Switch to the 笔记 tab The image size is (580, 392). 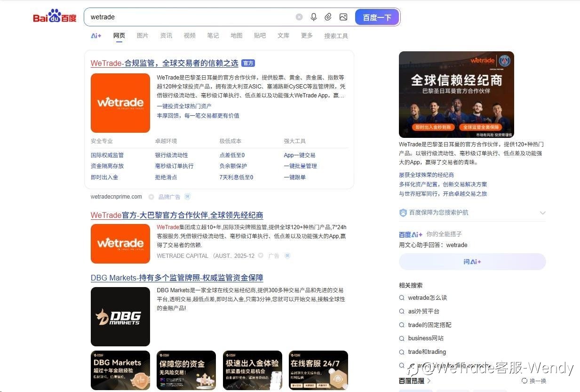(213, 36)
